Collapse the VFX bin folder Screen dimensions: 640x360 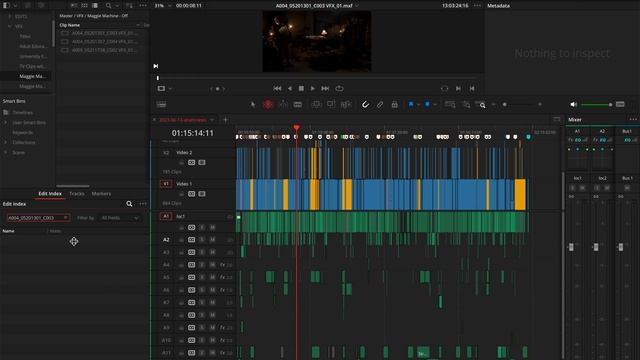pyautogui.click(x=9, y=26)
